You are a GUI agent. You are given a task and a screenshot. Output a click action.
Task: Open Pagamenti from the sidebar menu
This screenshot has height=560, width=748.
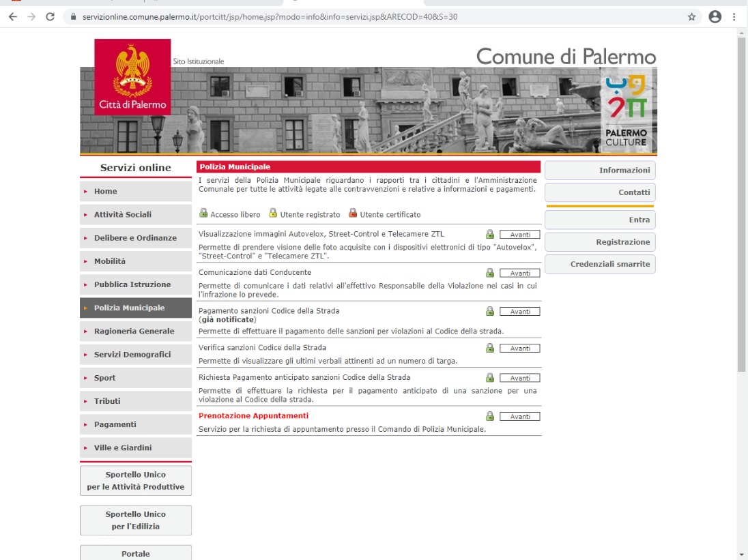[x=136, y=424]
